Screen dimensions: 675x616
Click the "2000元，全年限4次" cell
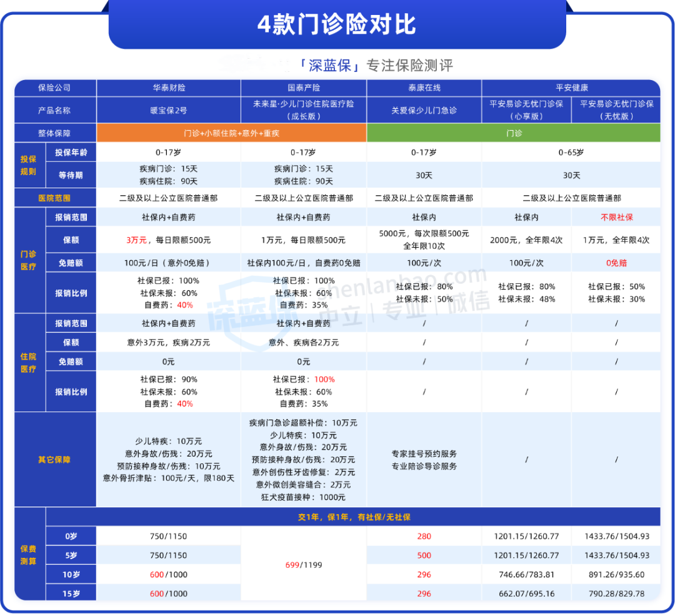pyautogui.click(x=526, y=240)
